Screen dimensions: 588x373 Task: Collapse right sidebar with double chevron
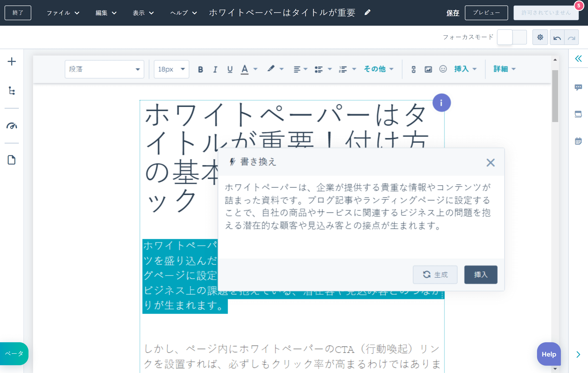(x=578, y=58)
